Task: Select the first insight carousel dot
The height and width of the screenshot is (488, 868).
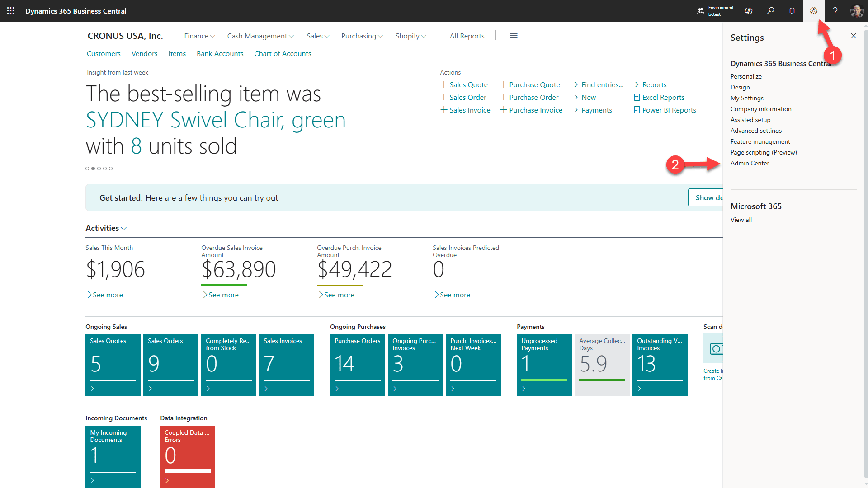Action: coord(87,169)
